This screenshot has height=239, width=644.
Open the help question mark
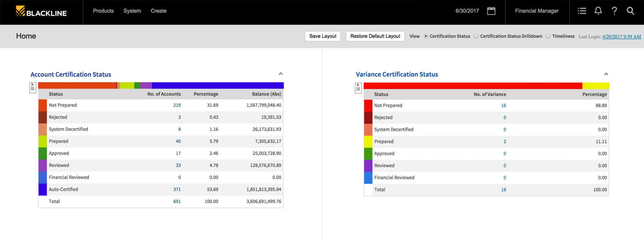(614, 11)
